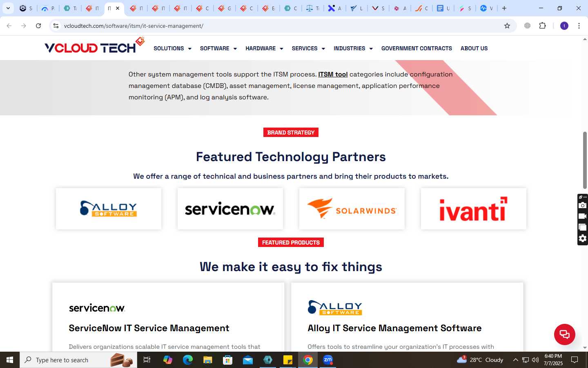Expand the Solutions dropdown menu
Viewport: 588px width, 368px height.
[x=172, y=48]
